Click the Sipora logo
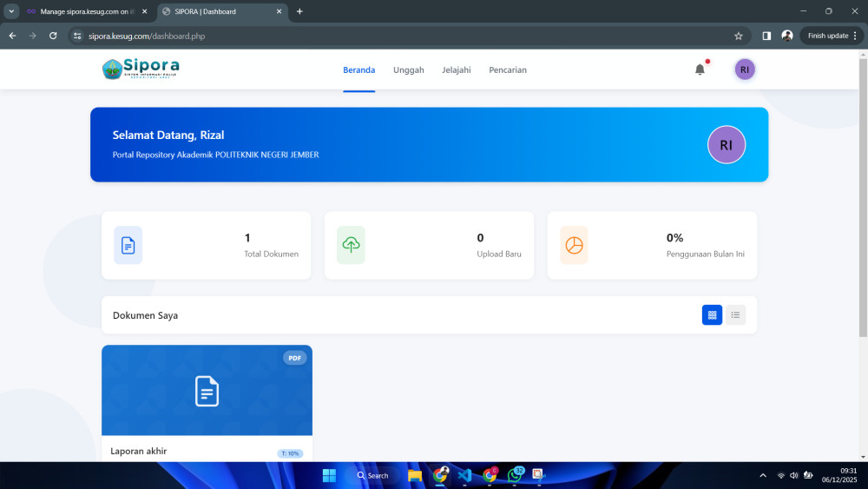The height and width of the screenshot is (489, 868). point(141,69)
